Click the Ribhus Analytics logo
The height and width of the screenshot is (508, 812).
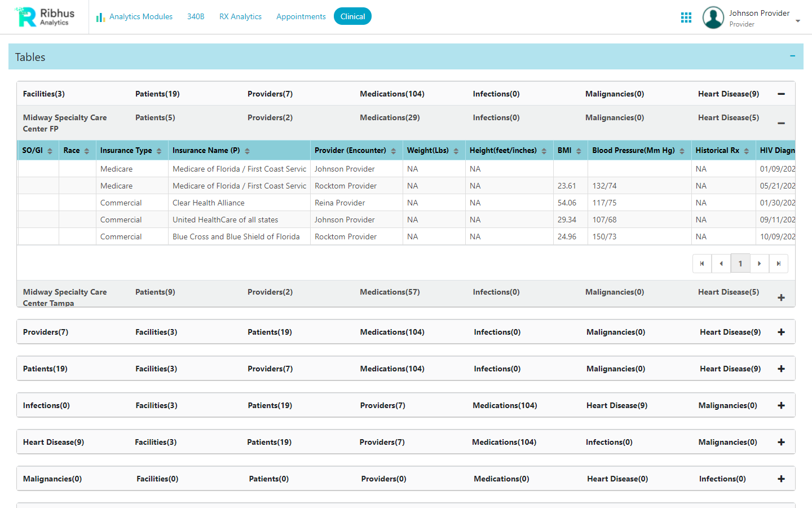(44, 17)
